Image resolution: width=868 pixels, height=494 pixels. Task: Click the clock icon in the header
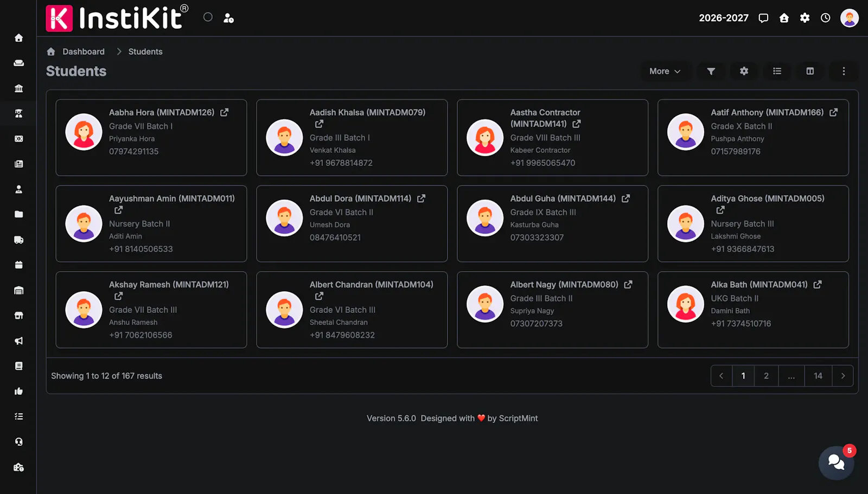[x=825, y=18]
